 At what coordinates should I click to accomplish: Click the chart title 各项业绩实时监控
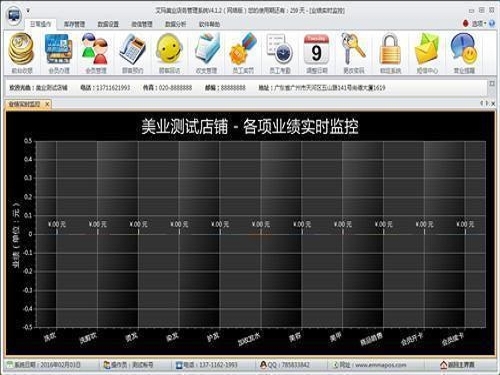(301, 126)
